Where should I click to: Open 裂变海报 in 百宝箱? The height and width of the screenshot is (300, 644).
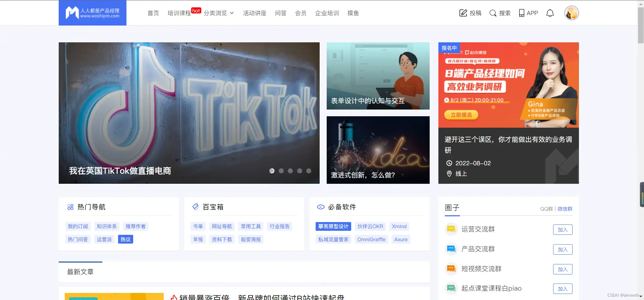coord(251,240)
